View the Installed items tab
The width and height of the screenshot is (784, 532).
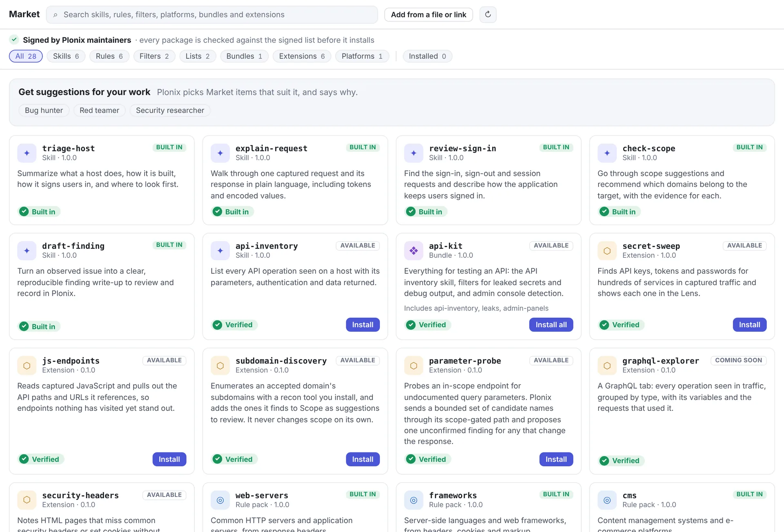pyautogui.click(x=427, y=56)
